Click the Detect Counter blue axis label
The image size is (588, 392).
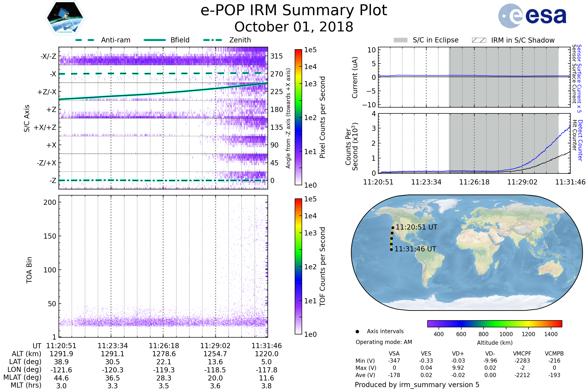pyautogui.click(x=580, y=140)
